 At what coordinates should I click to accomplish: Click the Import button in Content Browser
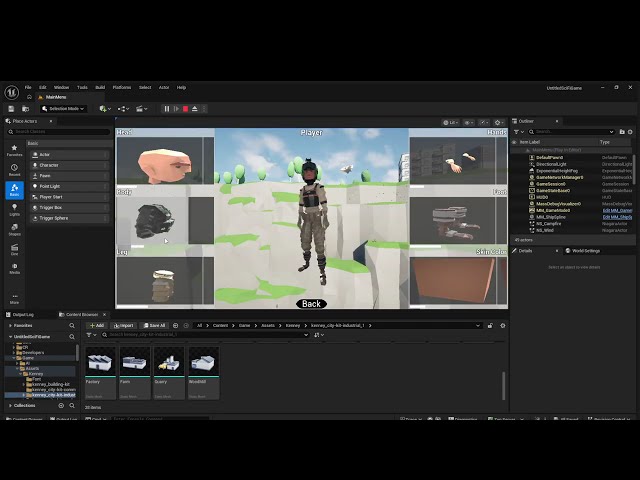coord(123,326)
